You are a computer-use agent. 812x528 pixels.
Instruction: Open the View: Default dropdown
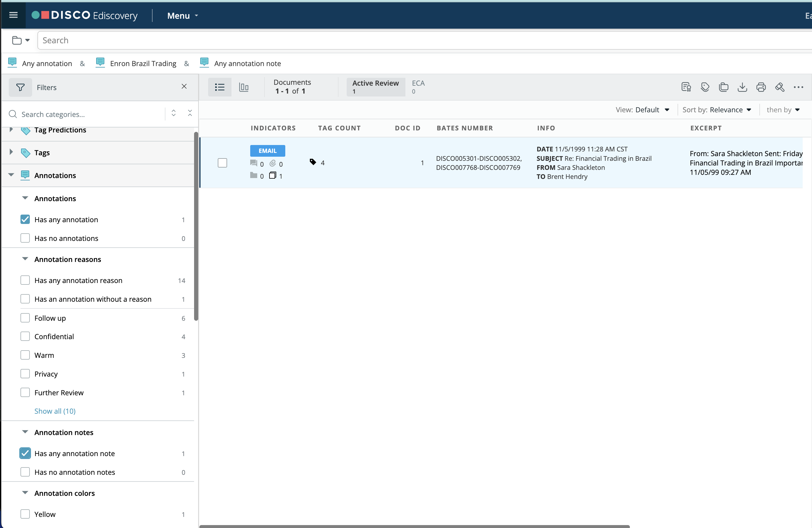coord(643,110)
